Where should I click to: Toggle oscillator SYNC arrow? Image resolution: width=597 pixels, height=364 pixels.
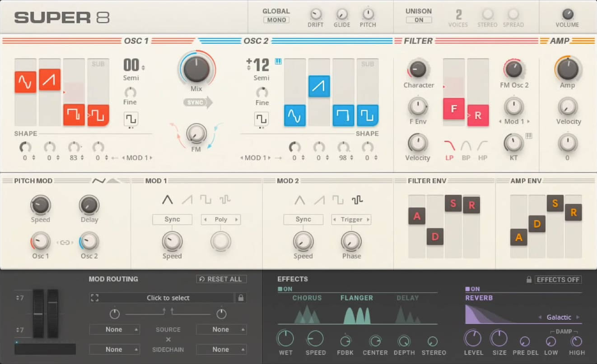tap(198, 102)
